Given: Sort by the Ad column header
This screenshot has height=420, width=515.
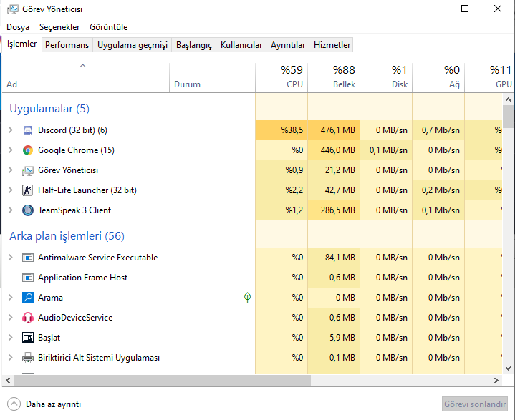Looking at the screenshot, I should click(x=86, y=78).
